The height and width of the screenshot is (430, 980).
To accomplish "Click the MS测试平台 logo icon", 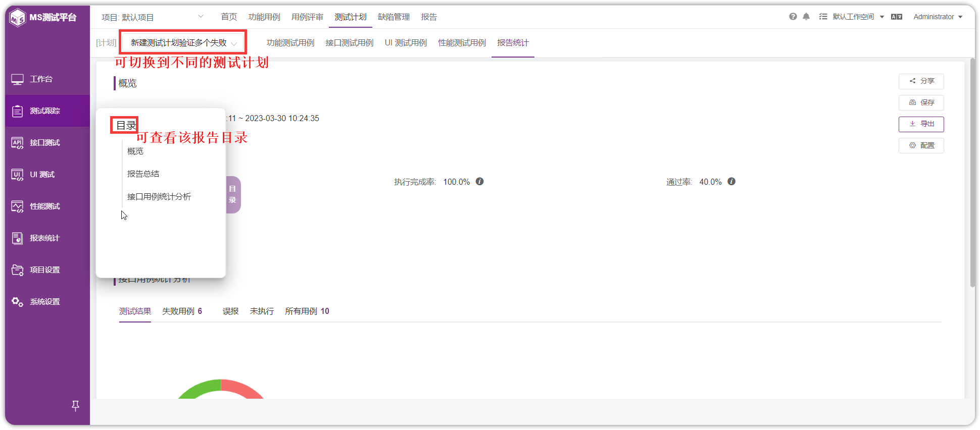I will tap(18, 18).
